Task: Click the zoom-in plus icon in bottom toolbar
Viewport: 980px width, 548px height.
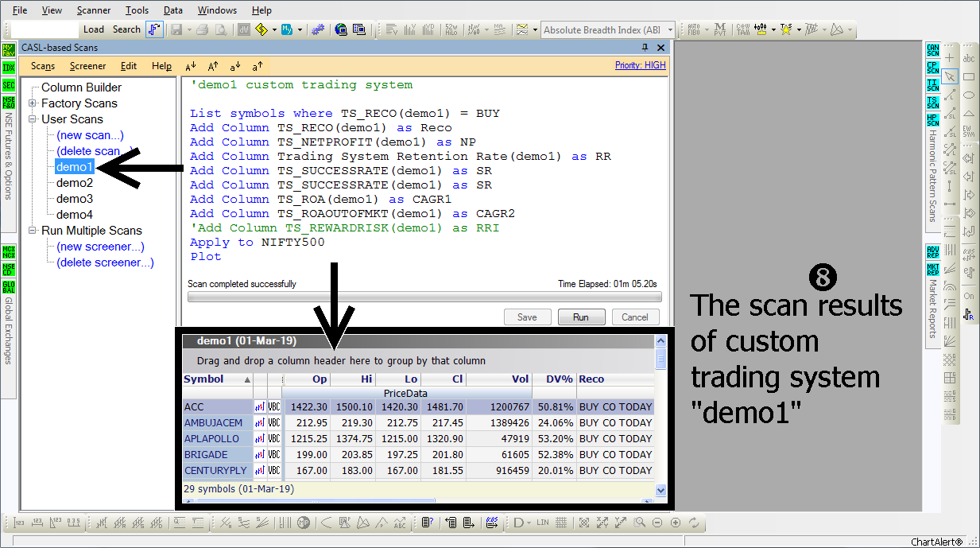Action: point(676,523)
